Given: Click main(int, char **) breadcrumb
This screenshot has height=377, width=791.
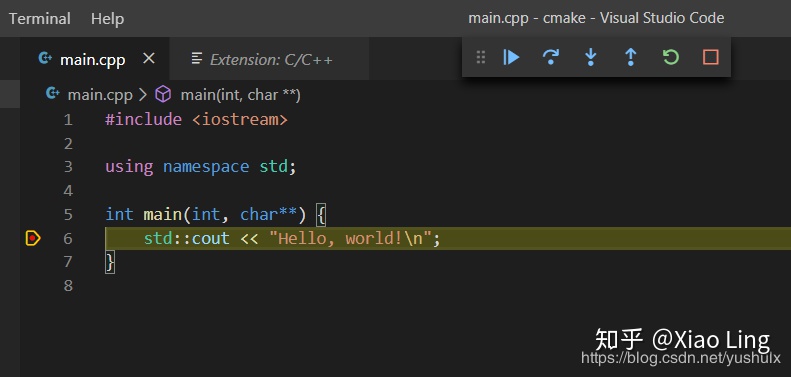Looking at the screenshot, I should pos(241,95).
